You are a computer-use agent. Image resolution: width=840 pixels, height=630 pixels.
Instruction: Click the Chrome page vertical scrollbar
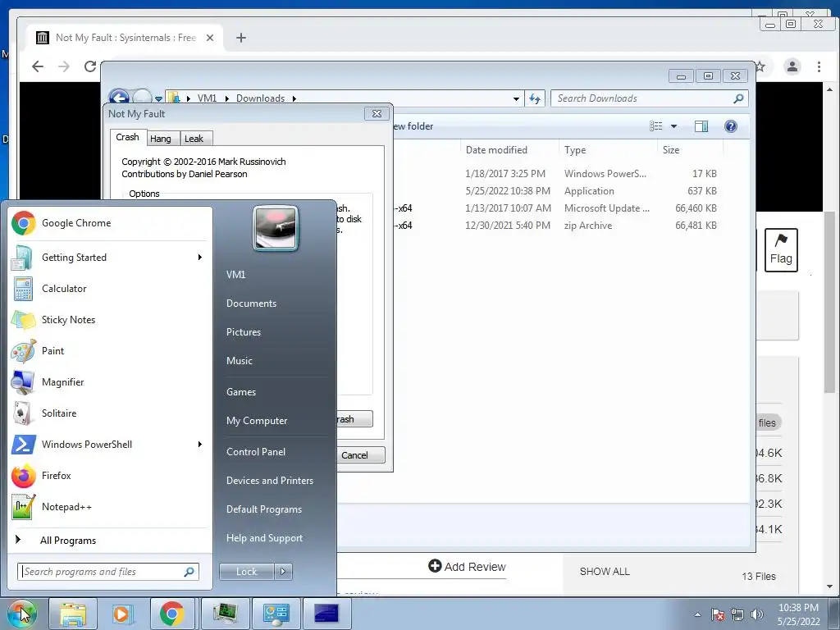pos(829,303)
